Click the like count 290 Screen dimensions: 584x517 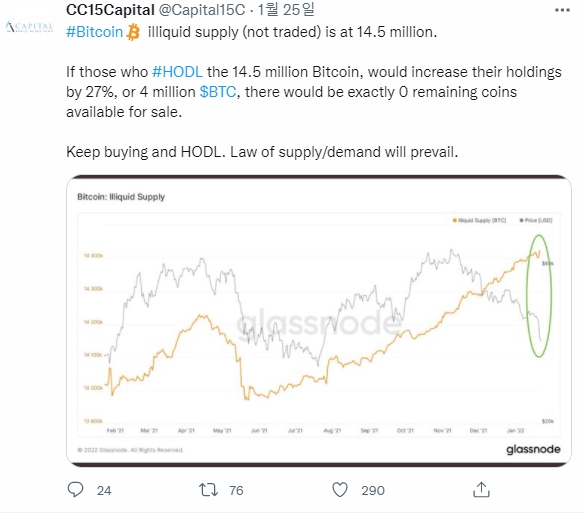(372, 491)
